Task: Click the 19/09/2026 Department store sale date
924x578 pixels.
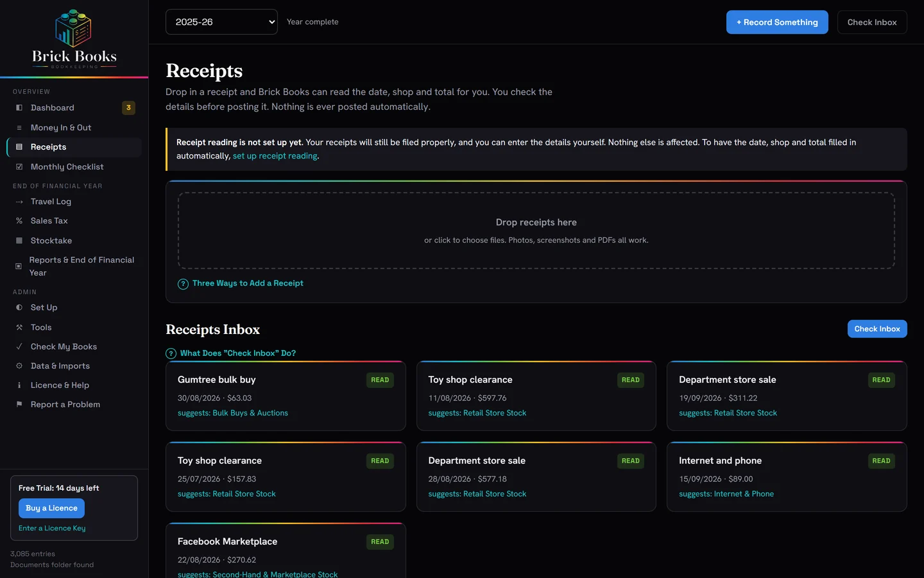Action: click(x=701, y=398)
